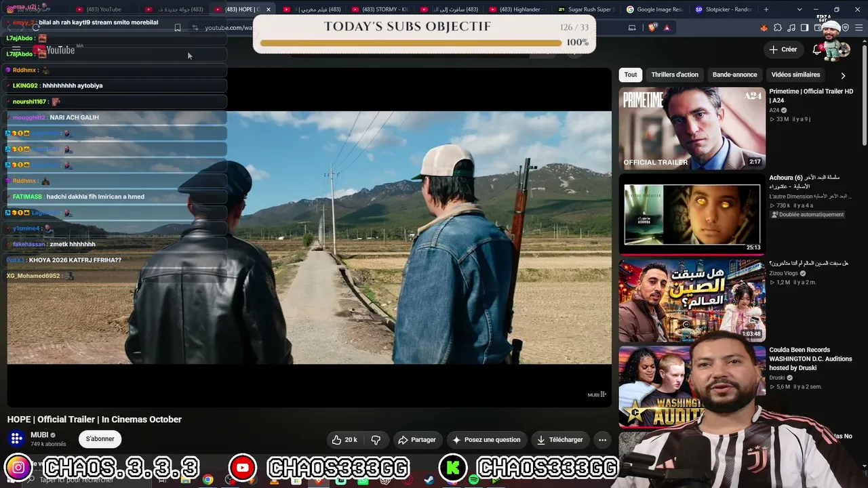
Task: Open the Primetime Official Trailer thumbnail
Action: [x=692, y=129]
